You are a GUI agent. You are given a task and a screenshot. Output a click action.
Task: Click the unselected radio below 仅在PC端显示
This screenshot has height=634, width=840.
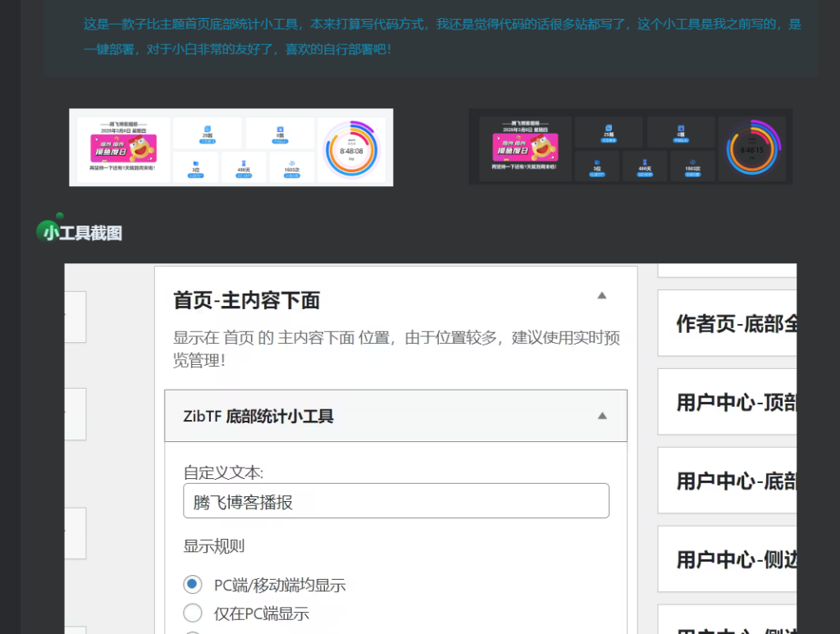click(x=192, y=632)
